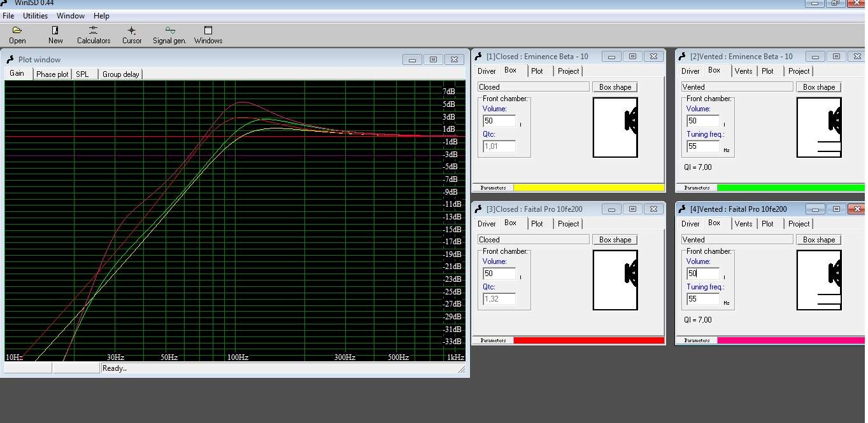Open the Help menu
This screenshot has width=868, height=423.
click(x=101, y=16)
